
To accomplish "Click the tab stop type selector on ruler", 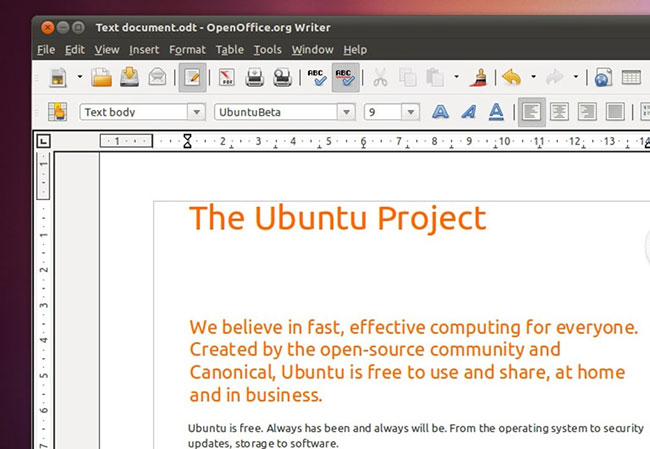I will click(44, 141).
